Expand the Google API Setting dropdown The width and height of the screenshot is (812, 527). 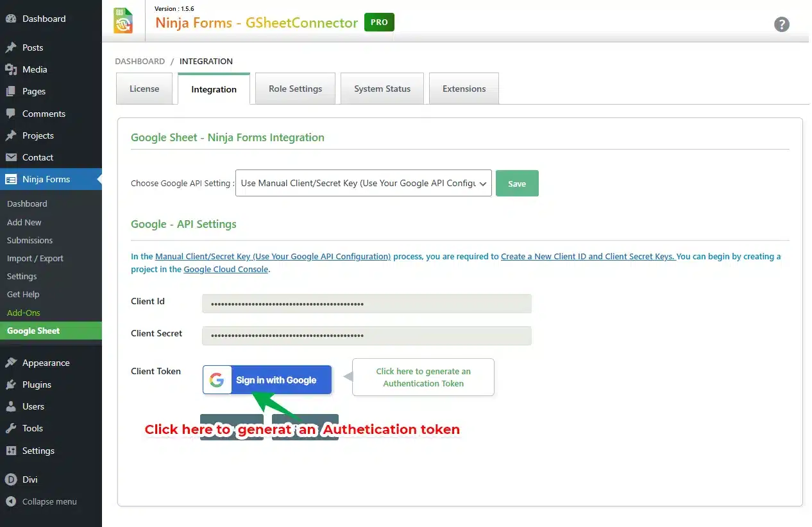pyautogui.click(x=363, y=183)
